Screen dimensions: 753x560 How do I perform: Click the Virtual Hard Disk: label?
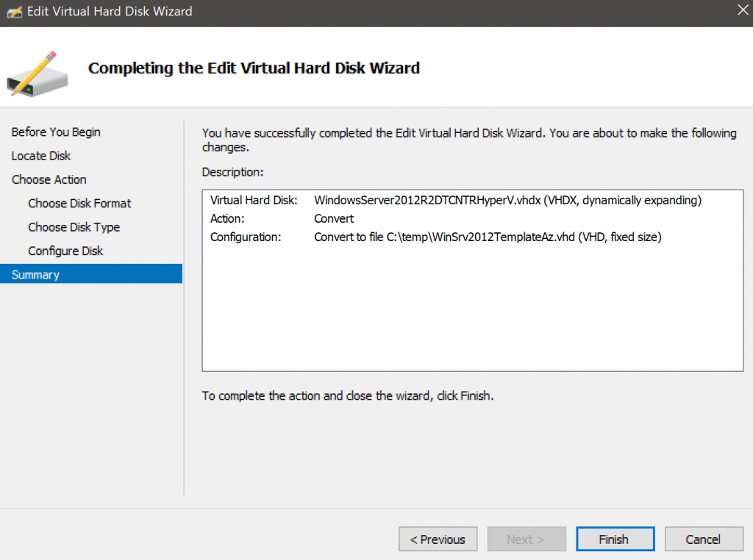(254, 200)
